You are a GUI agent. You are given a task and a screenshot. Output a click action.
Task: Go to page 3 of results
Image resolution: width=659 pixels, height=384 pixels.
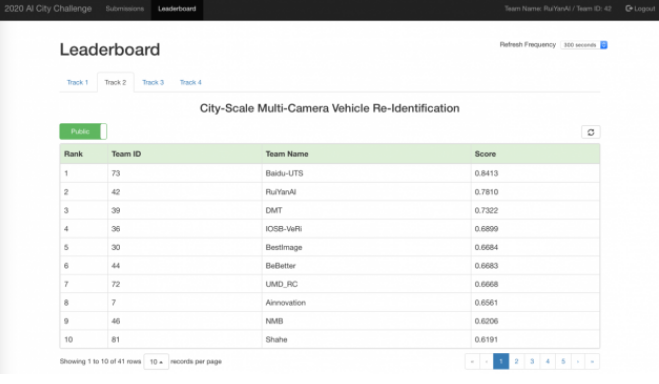point(532,361)
